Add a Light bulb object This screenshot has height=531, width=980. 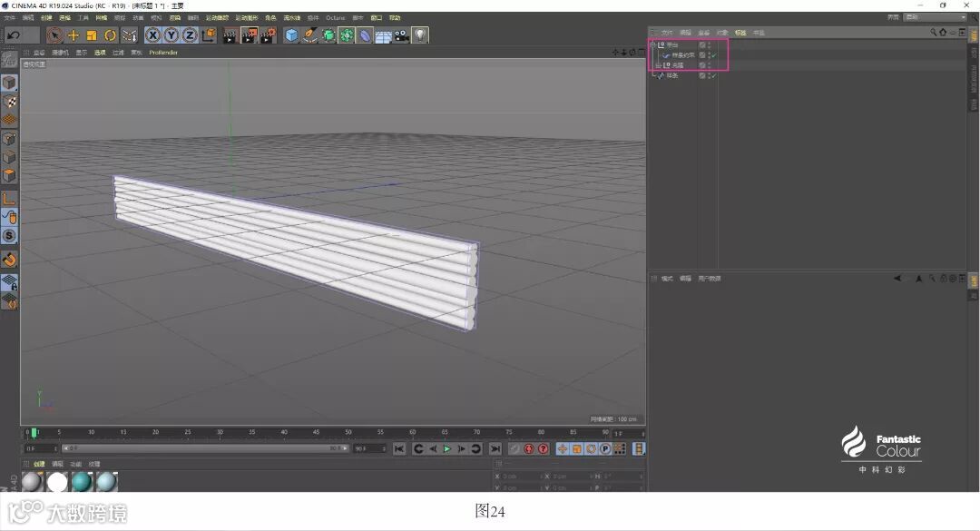pyautogui.click(x=420, y=35)
